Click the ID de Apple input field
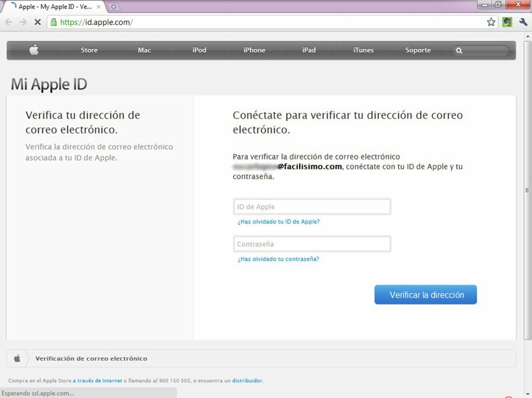The width and height of the screenshot is (532, 398). tap(312, 206)
